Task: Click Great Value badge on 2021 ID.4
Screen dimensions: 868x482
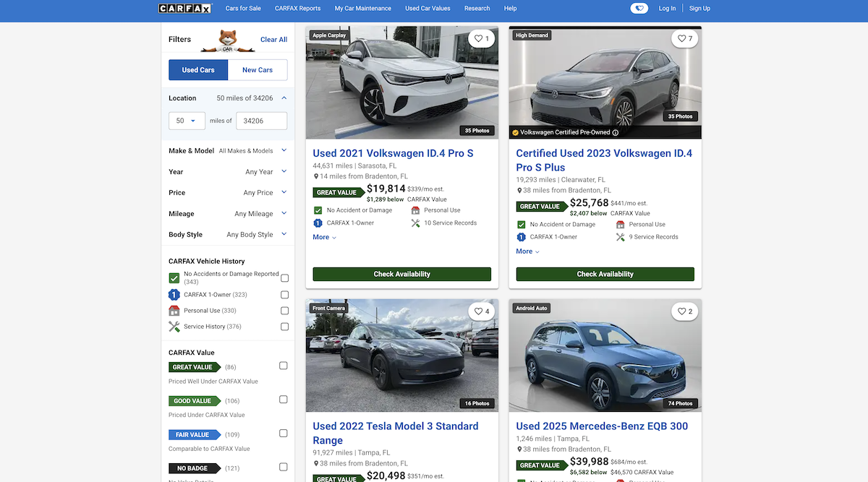Action: pos(339,193)
